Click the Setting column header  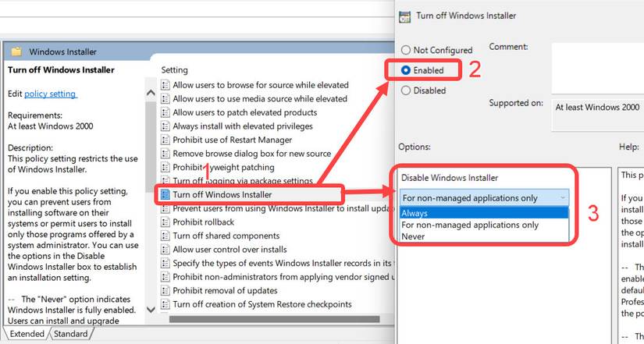[x=175, y=70]
